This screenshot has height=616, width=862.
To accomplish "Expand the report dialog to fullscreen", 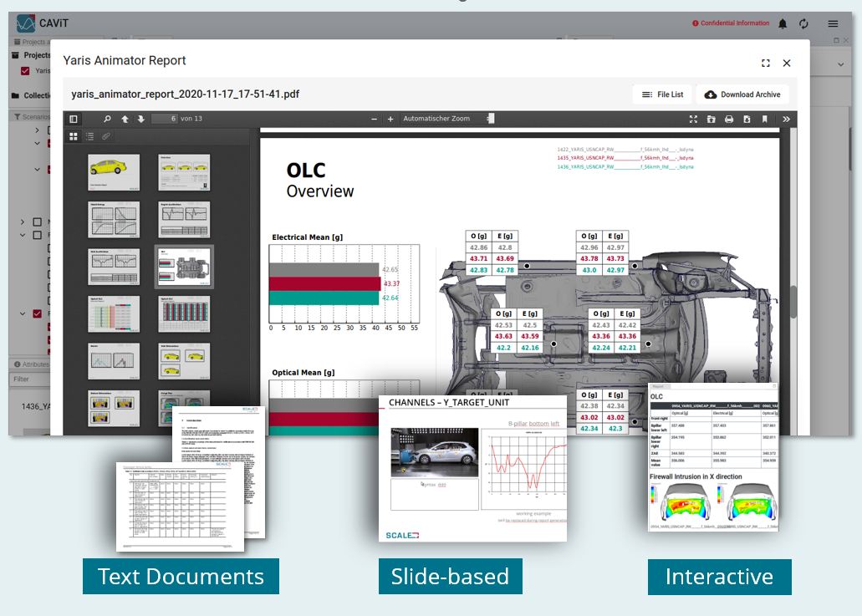I will [766, 63].
